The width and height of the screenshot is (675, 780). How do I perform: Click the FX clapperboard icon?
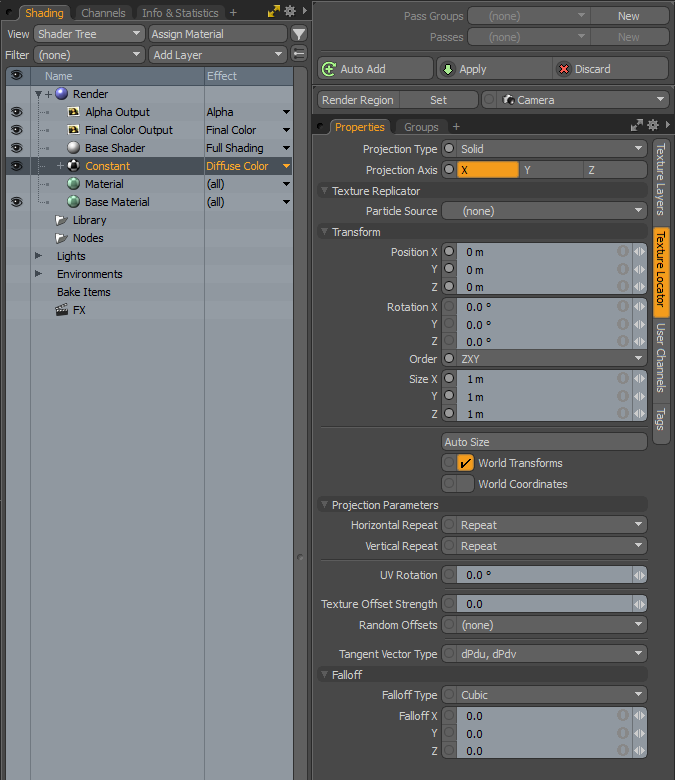[x=62, y=310]
